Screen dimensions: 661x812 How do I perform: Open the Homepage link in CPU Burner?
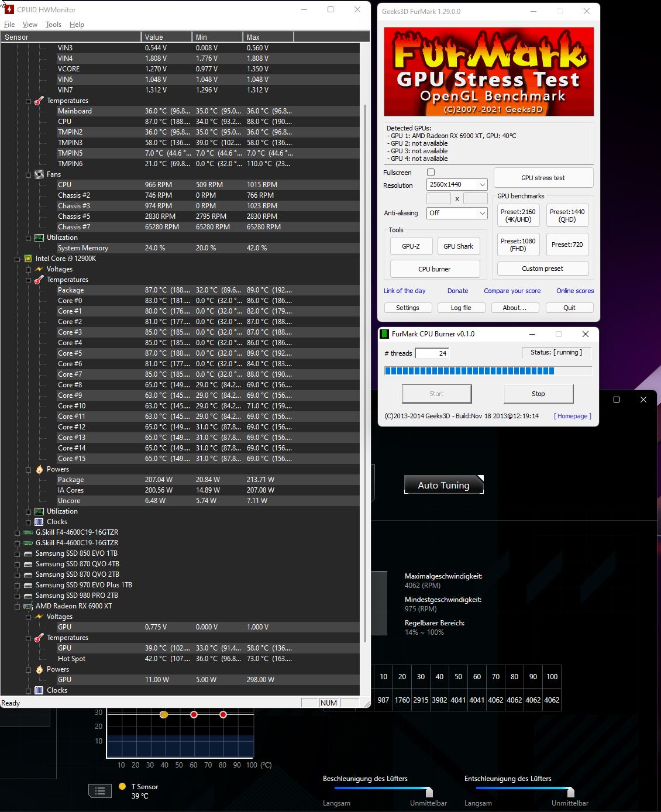573,416
